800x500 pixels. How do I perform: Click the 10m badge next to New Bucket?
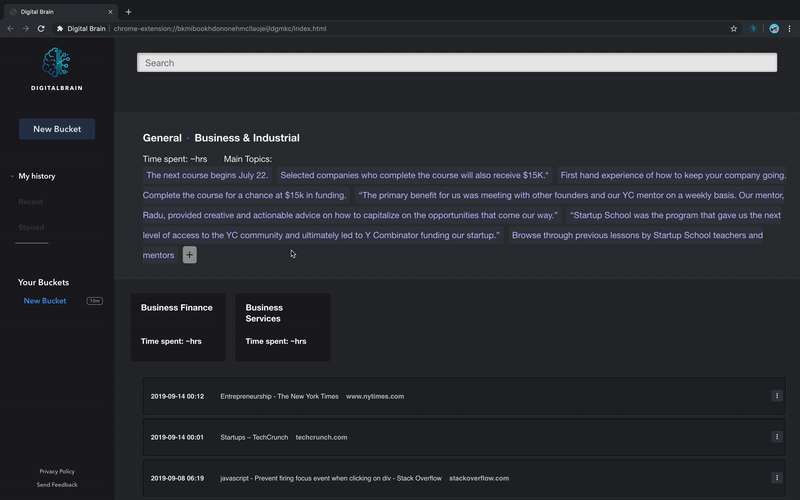[94, 301]
